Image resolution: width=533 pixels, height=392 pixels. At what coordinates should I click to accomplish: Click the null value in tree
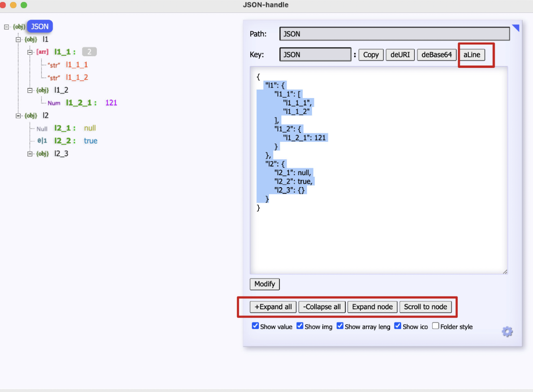[x=90, y=128]
